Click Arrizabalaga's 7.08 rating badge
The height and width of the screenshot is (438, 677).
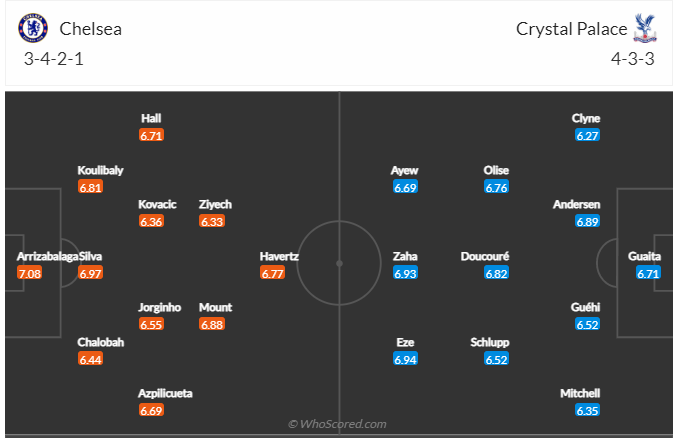[x=30, y=272]
